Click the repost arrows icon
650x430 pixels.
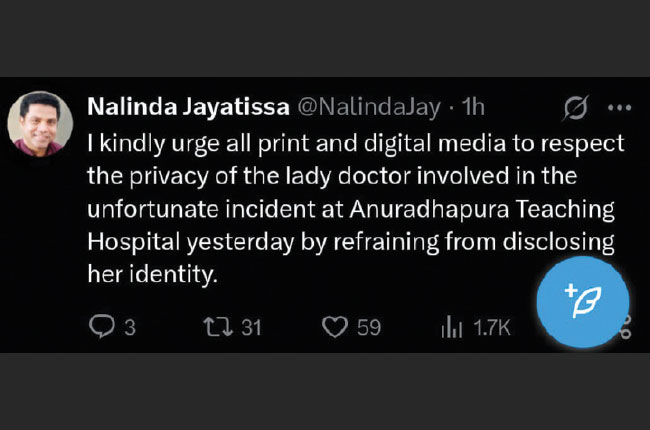(218, 327)
